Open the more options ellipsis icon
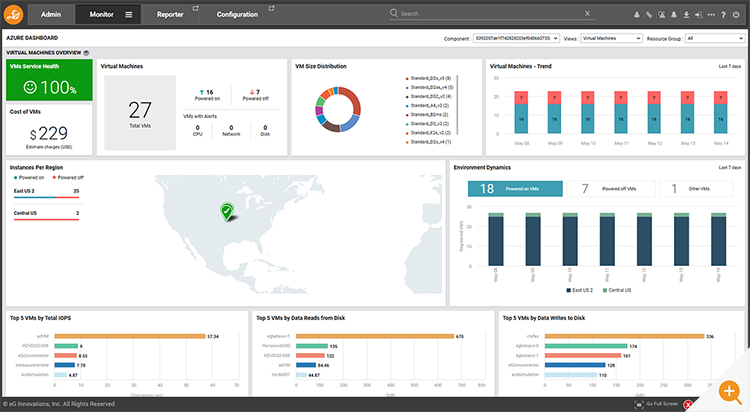This screenshot has width=750, height=412. coord(711,15)
